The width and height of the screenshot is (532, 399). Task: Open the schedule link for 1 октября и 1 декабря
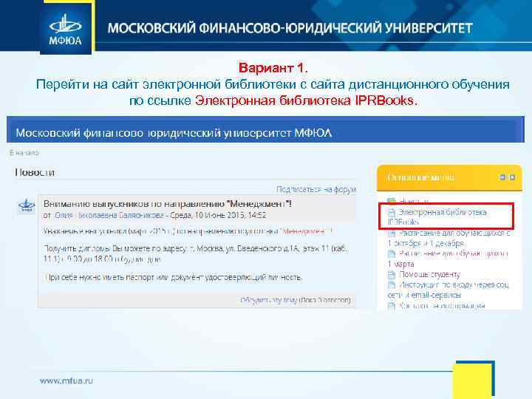pyautogui.click(x=449, y=238)
